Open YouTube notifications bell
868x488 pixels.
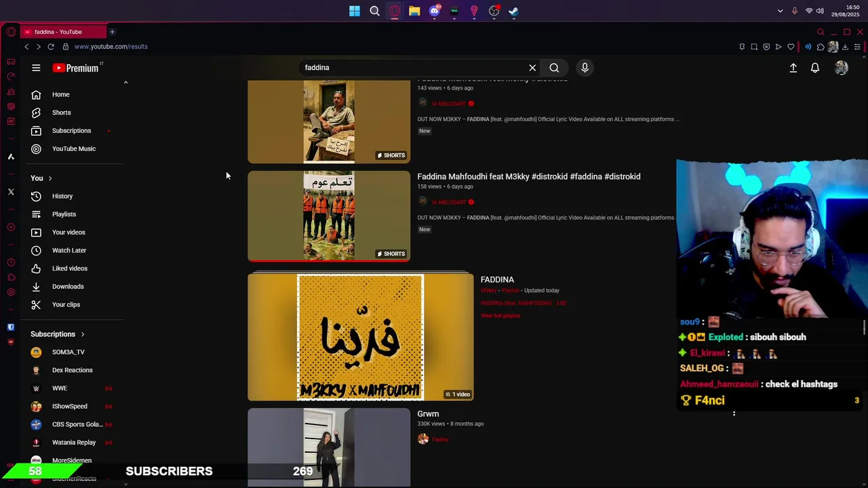point(815,68)
